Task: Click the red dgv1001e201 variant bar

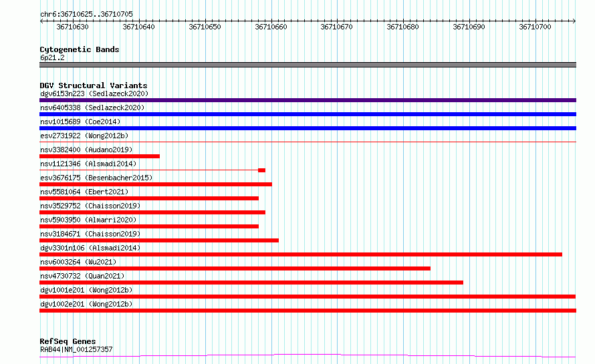Action: 308,297
